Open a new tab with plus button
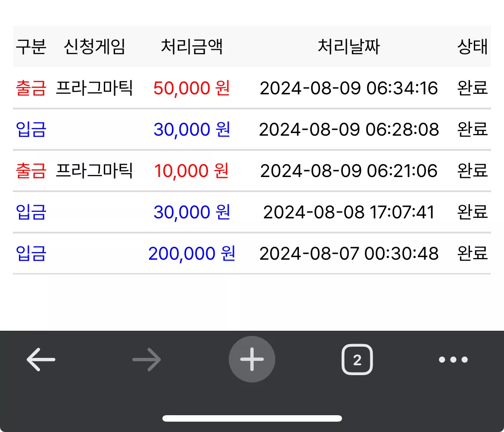 pyautogui.click(x=252, y=359)
